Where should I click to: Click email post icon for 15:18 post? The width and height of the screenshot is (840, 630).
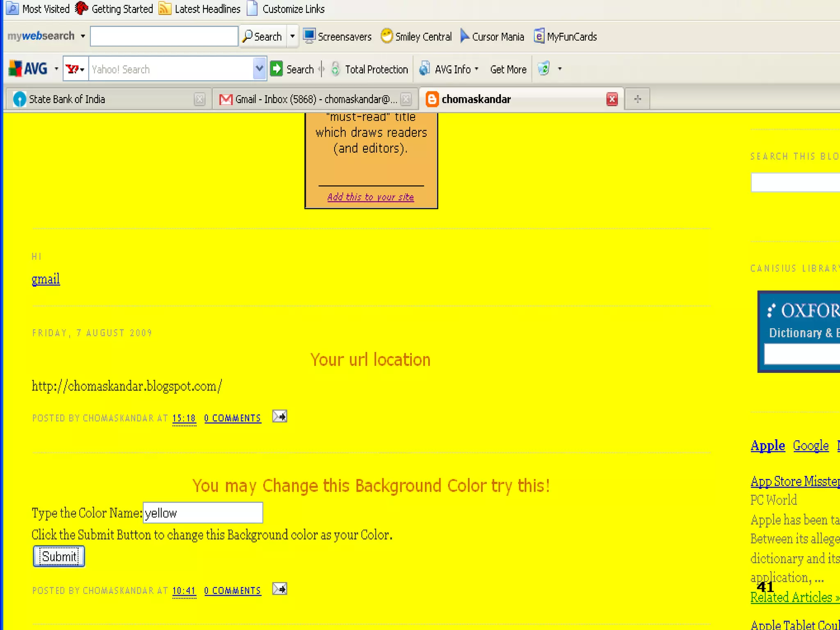[279, 417]
